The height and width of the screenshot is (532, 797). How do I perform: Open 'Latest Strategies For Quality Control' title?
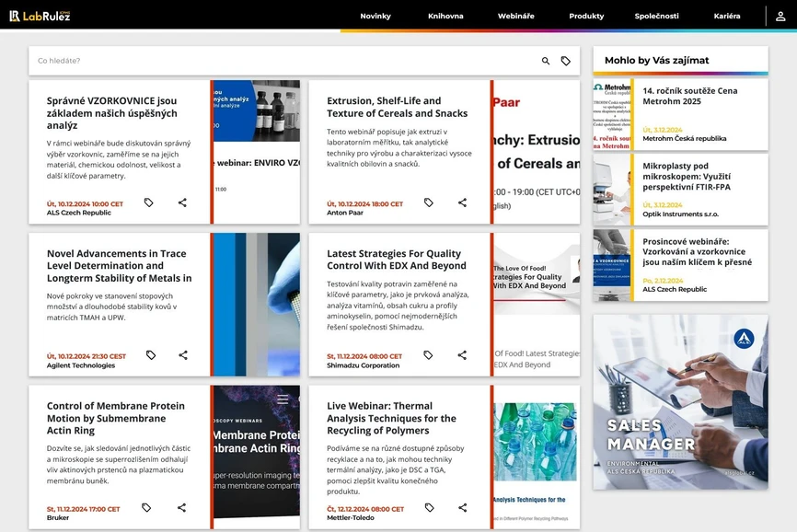pyautogui.click(x=397, y=260)
